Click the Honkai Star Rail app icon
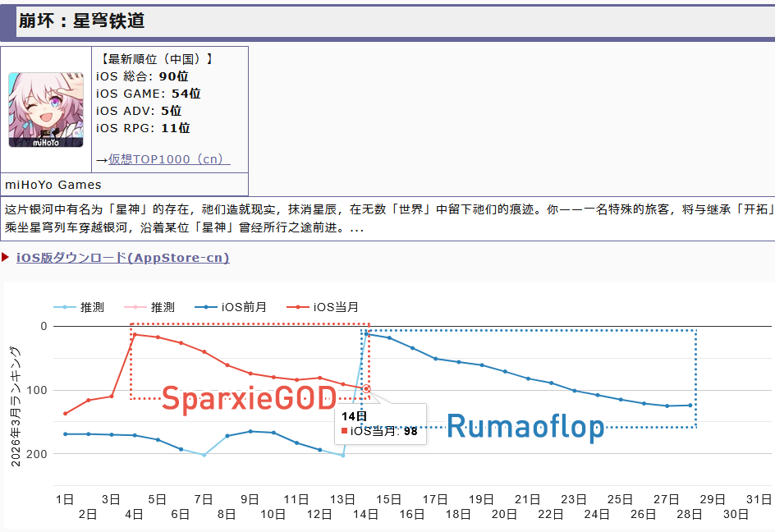Image resolution: width=775 pixels, height=532 pixels. coord(46,110)
